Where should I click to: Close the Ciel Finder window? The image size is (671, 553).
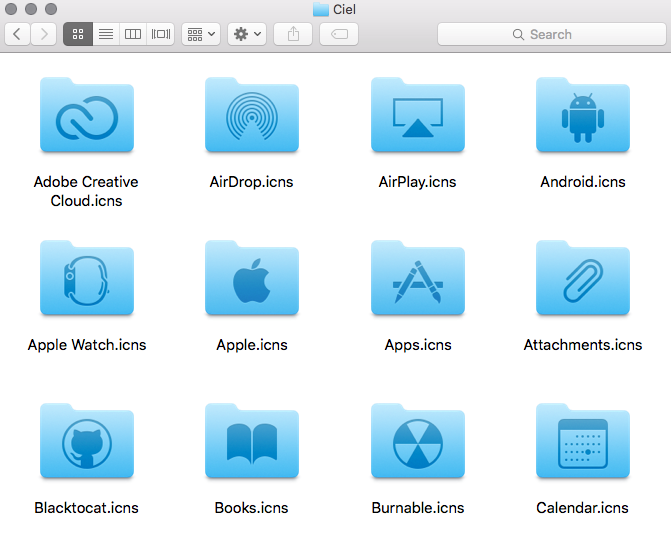point(11,9)
